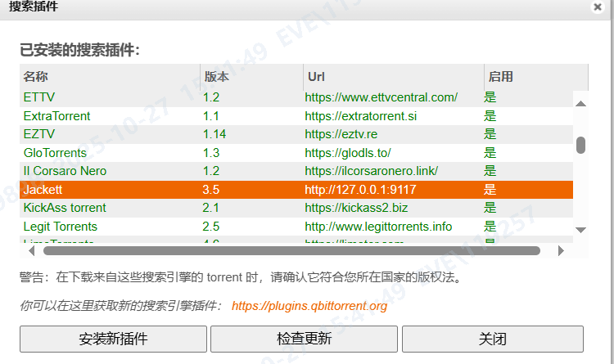
Task: Select the Jackett plugin row
Action: click(296, 190)
